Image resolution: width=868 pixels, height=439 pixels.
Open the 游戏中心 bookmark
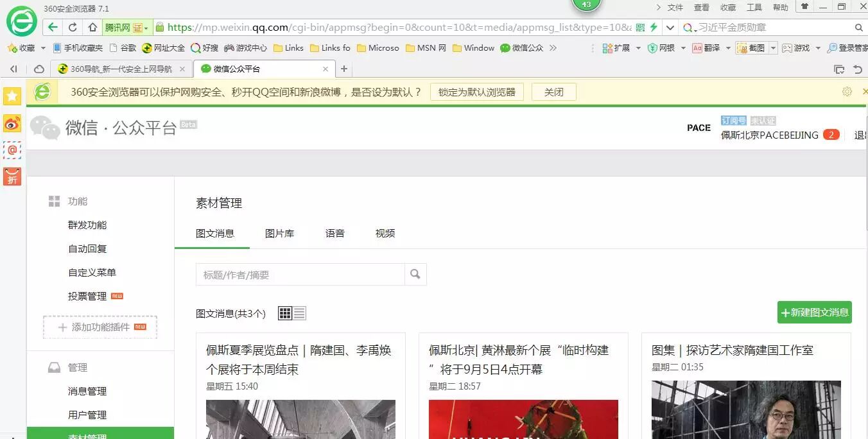245,48
